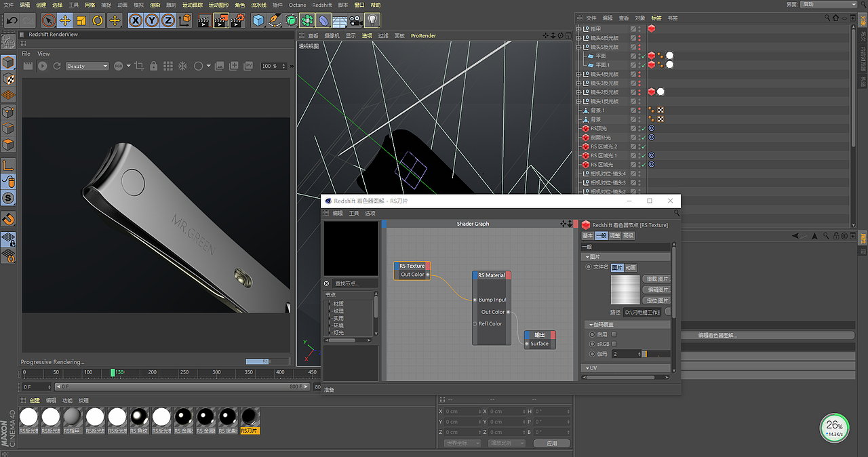Click the Snap enable icon in left palette
Screen dimensions: 868x457
tap(8, 219)
